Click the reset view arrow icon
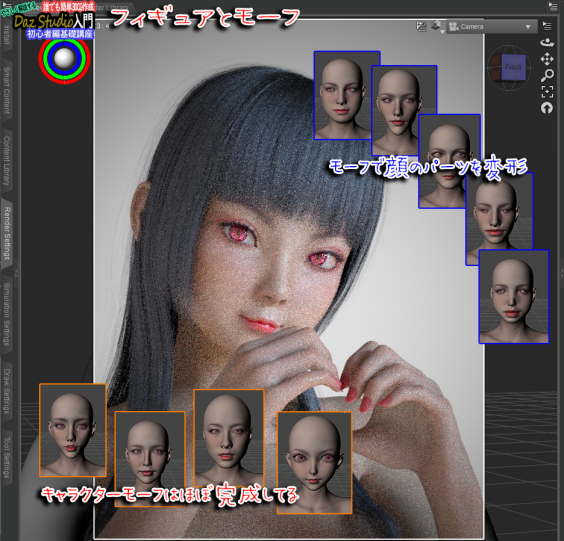 coord(547,108)
